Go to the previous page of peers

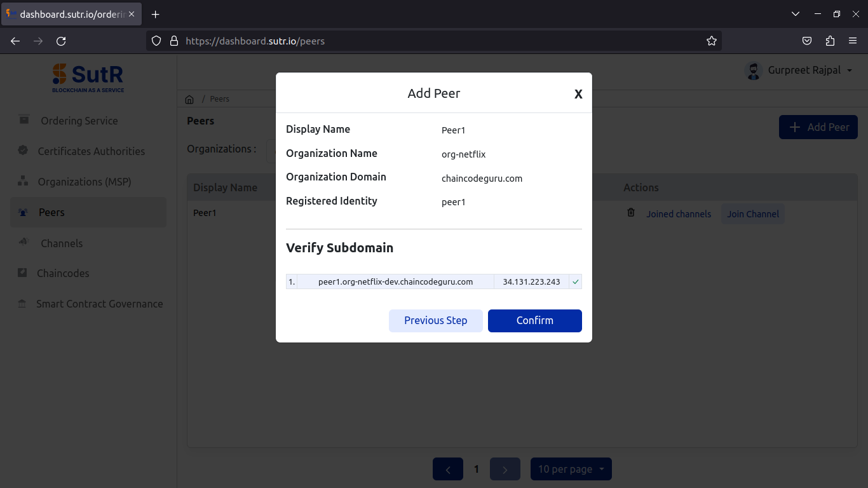point(448,470)
